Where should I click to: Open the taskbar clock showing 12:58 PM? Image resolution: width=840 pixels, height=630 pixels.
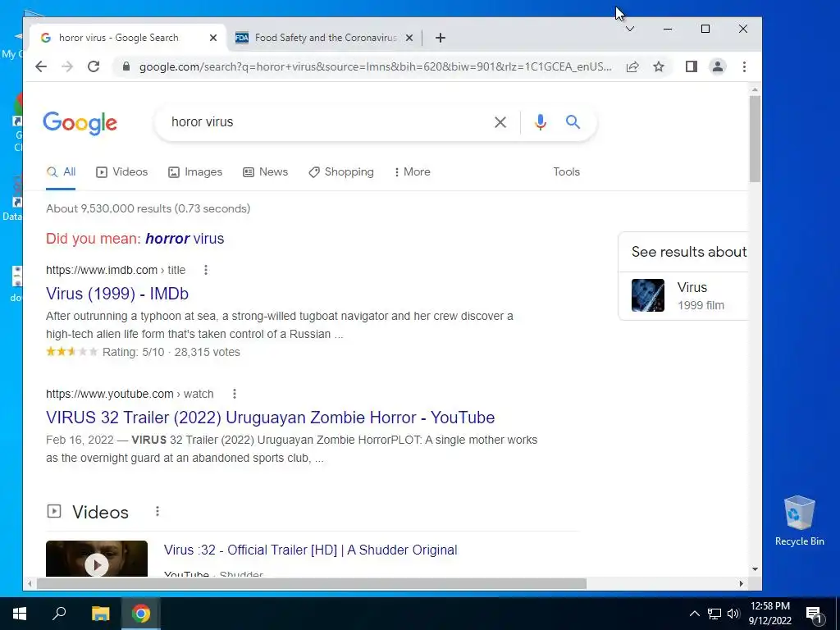[x=769, y=614]
